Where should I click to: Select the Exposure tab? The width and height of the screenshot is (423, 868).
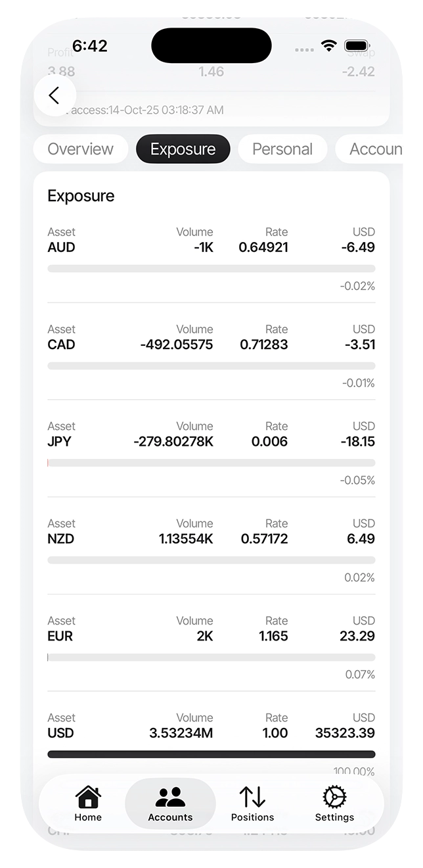pyautogui.click(x=183, y=149)
